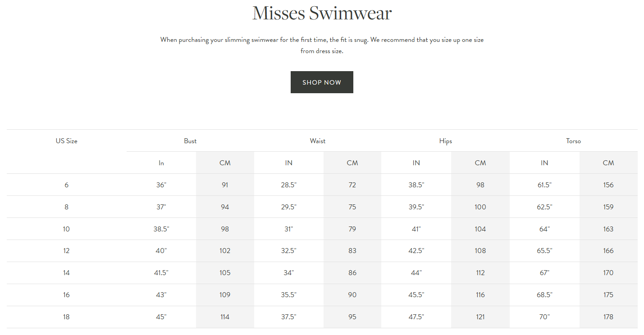Viewport: 644px width, 335px height.
Task: Click the CM unit header under Waist
Action: point(352,163)
